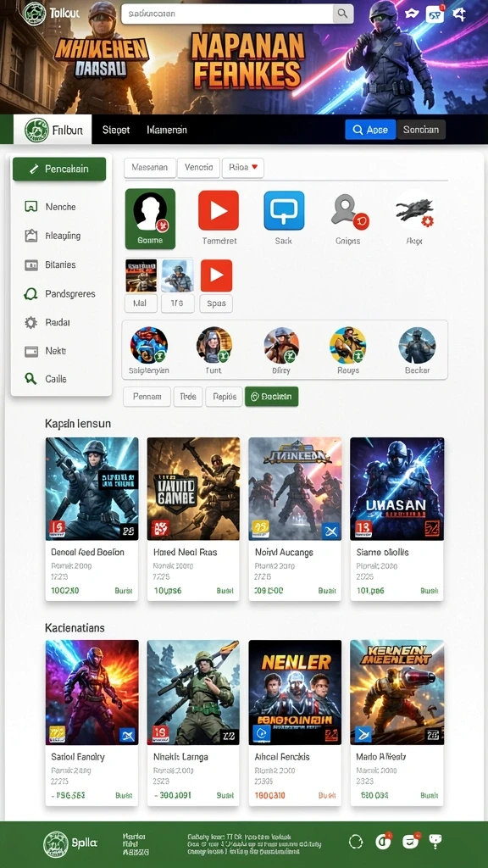The width and height of the screenshot is (488, 868).
Task: Click the Splla logo in the footer
Action: click(70, 843)
